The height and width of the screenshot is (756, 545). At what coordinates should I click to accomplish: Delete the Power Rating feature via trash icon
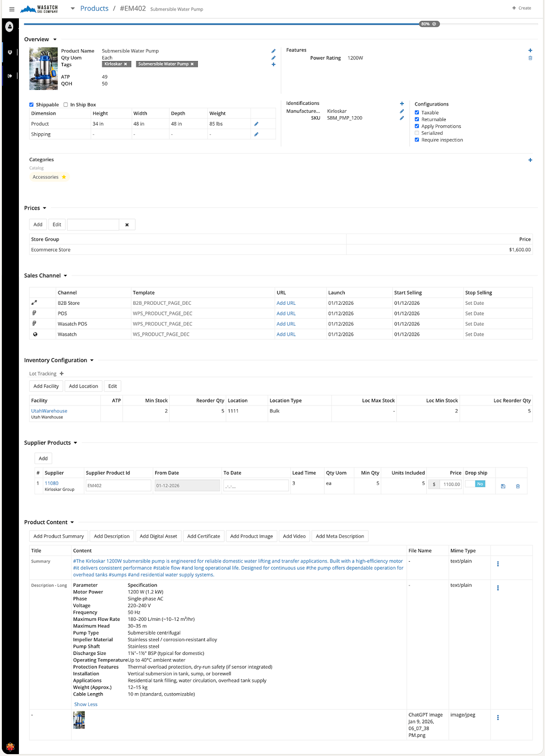click(x=530, y=58)
